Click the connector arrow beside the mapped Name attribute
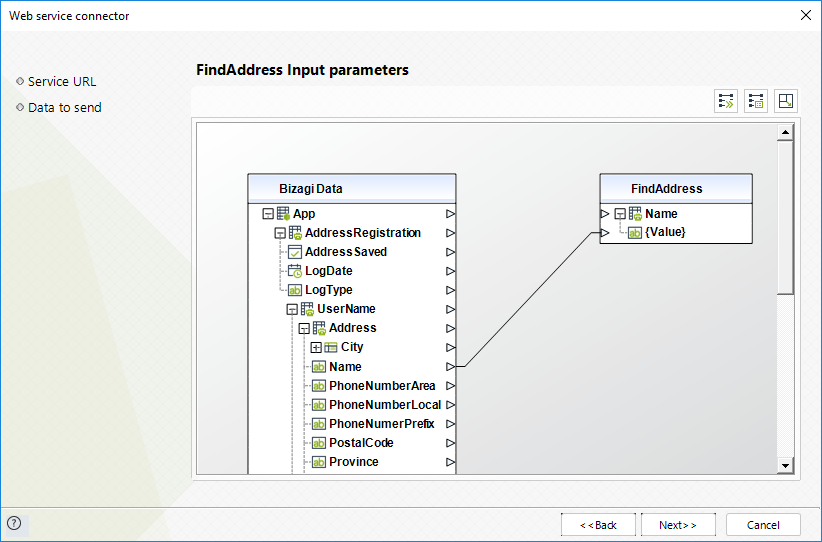This screenshot has height=542, width=822. click(450, 366)
